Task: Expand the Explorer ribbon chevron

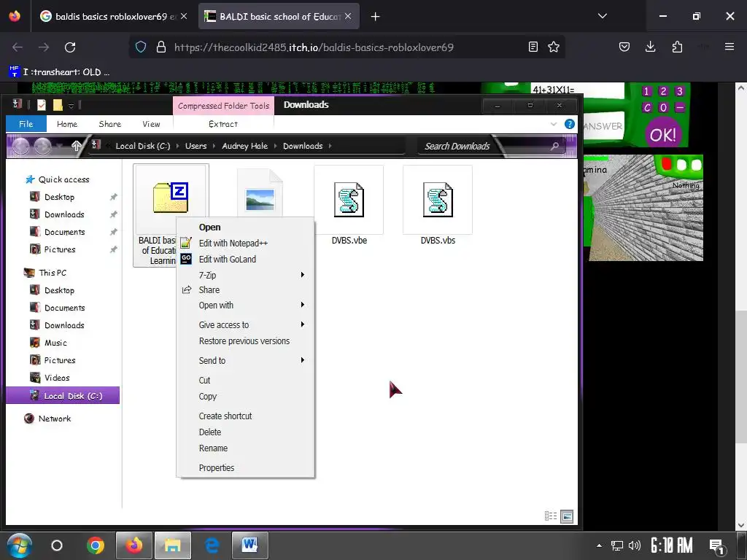Action: click(554, 124)
